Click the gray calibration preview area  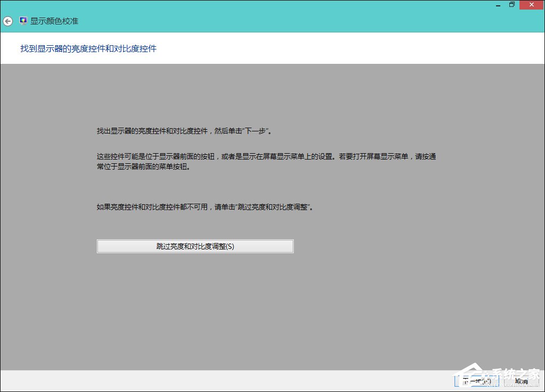coord(272,308)
